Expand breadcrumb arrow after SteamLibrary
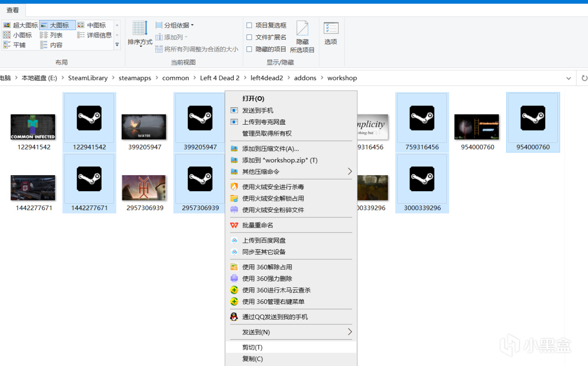 pos(113,78)
